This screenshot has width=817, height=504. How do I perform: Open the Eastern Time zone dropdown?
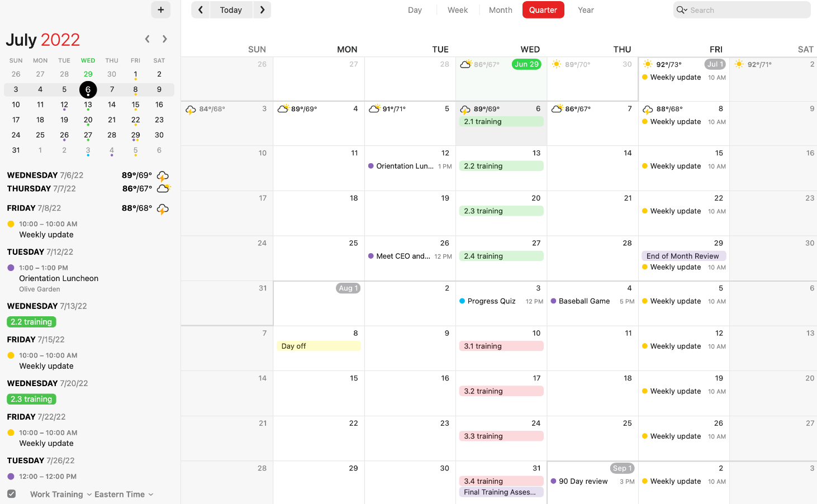click(150, 495)
